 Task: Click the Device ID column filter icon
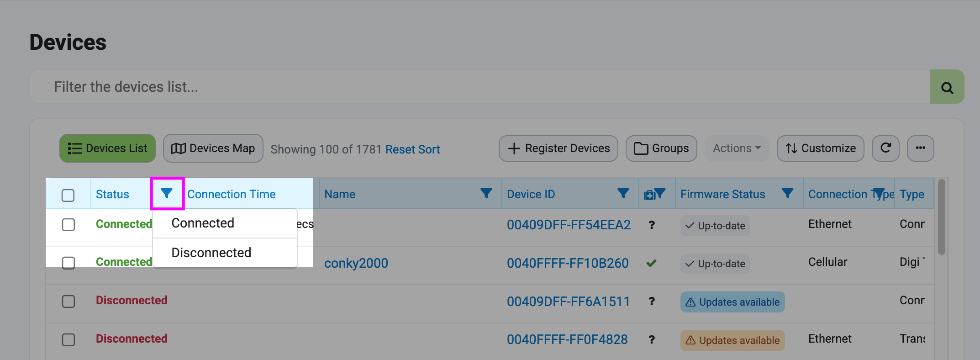click(623, 194)
